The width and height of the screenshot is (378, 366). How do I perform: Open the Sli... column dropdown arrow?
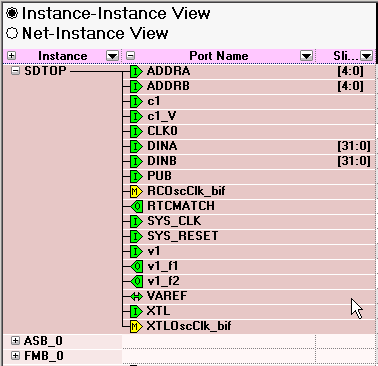pos(367,56)
